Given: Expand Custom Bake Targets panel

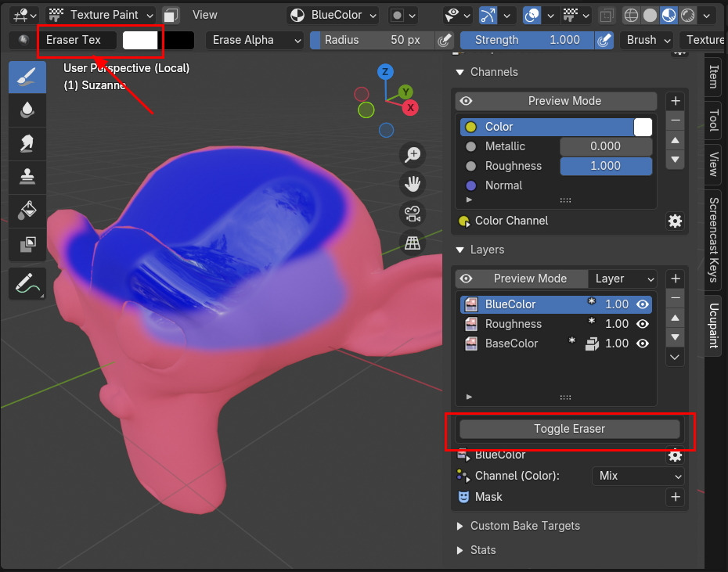Looking at the screenshot, I should pyautogui.click(x=460, y=526).
